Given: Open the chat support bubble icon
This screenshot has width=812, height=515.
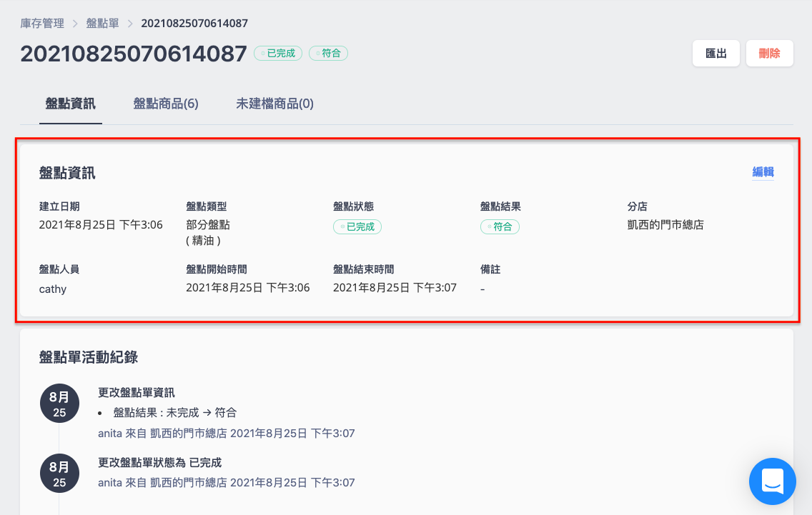Looking at the screenshot, I should click(772, 481).
